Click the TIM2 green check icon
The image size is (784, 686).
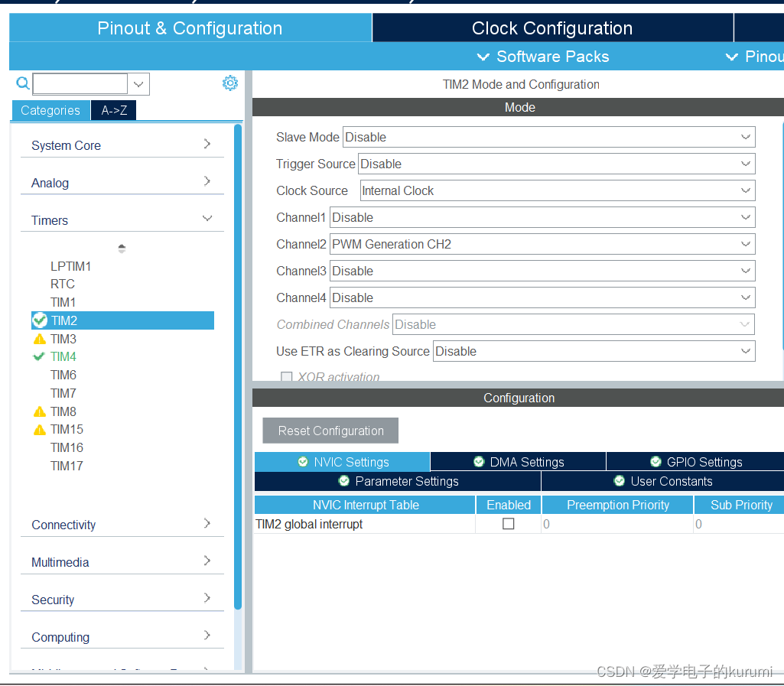40,320
